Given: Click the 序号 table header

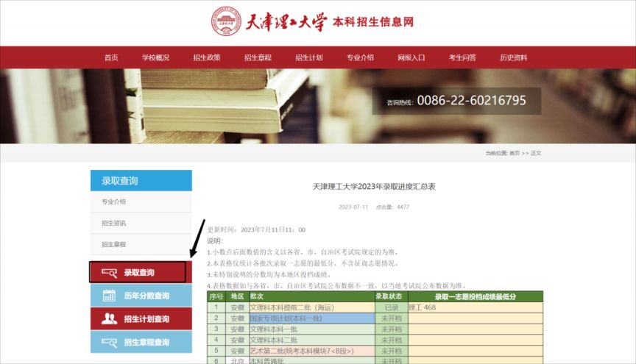Looking at the screenshot, I should (216, 296).
